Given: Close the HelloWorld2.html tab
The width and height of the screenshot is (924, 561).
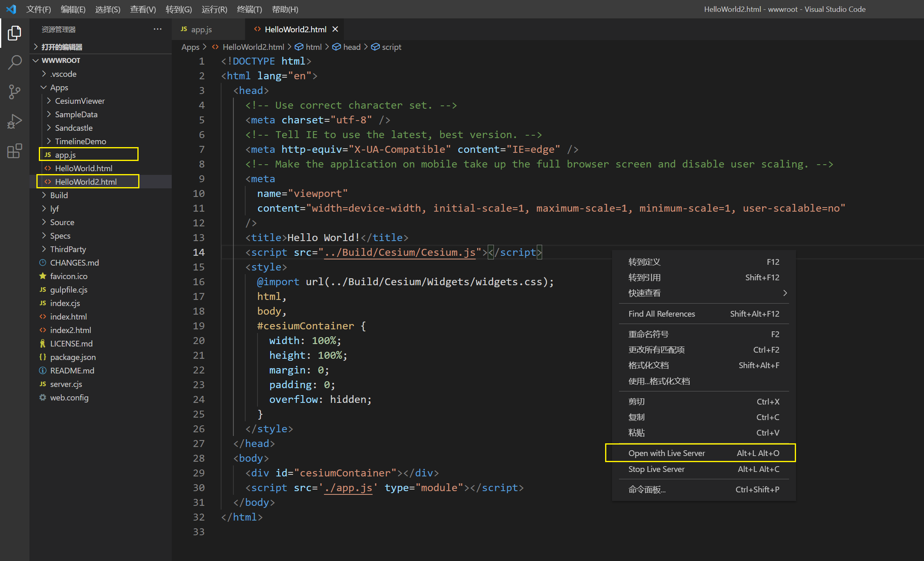Looking at the screenshot, I should 335,29.
